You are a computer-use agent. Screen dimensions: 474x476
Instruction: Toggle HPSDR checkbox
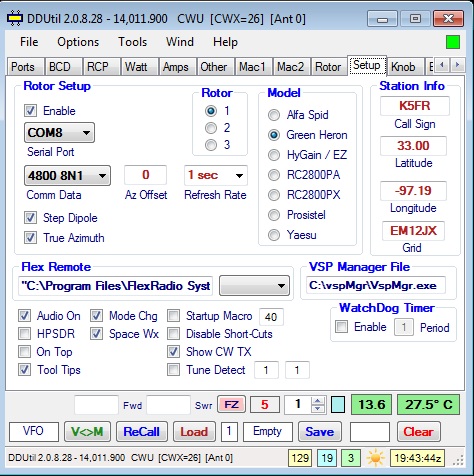coord(24,334)
